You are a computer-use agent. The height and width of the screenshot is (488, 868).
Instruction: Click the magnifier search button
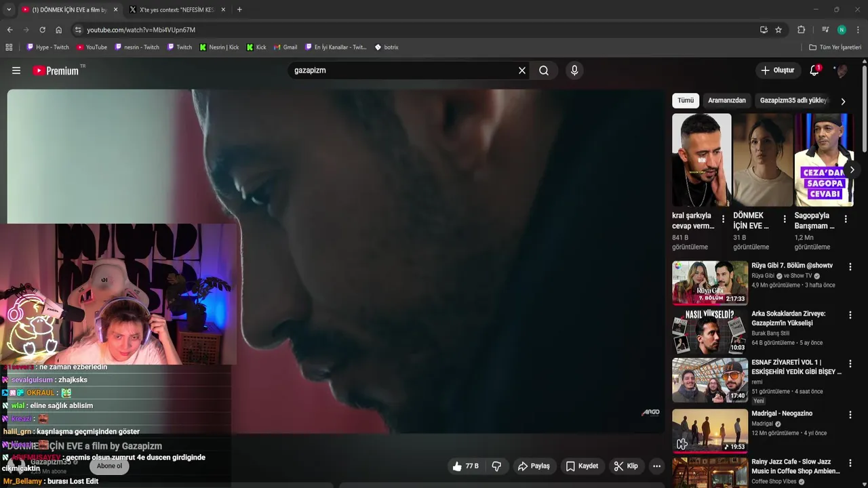point(544,70)
